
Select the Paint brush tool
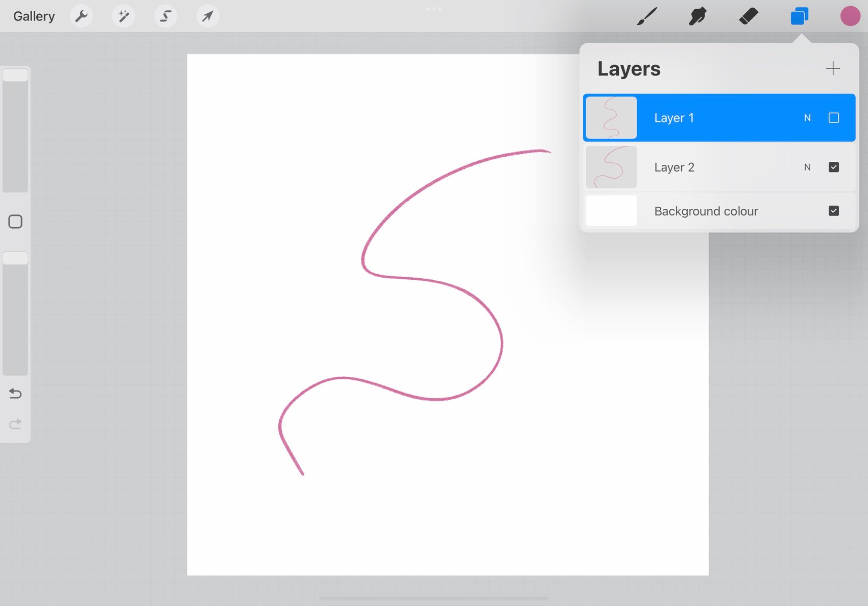(x=647, y=16)
